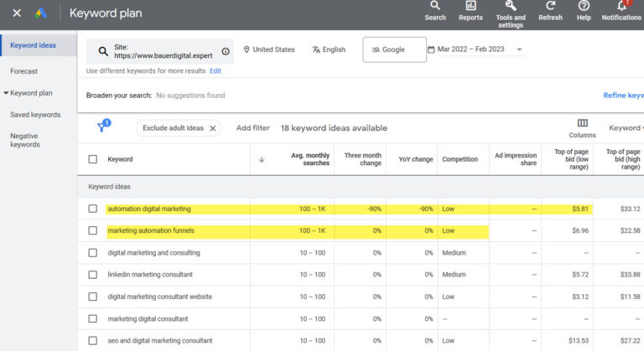Image resolution: width=644 pixels, height=351 pixels.
Task: Click the info icon beside site URL
Action: tap(226, 51)
